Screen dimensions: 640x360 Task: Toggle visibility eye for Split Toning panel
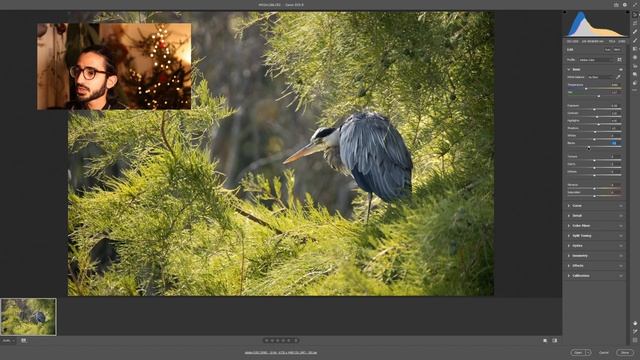[x=621, y=236]
